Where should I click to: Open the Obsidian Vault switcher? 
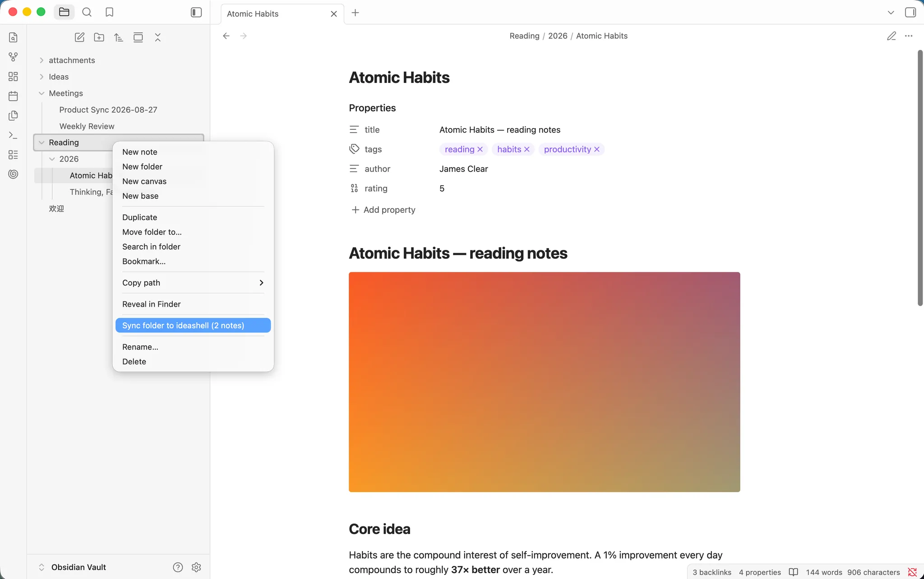tap(72, 567)
